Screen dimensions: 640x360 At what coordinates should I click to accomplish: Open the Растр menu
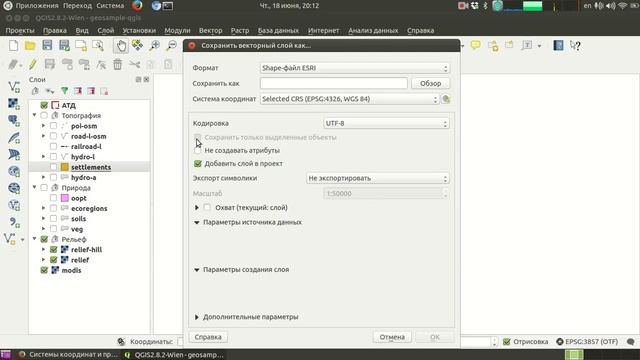[x=240, y=31]
